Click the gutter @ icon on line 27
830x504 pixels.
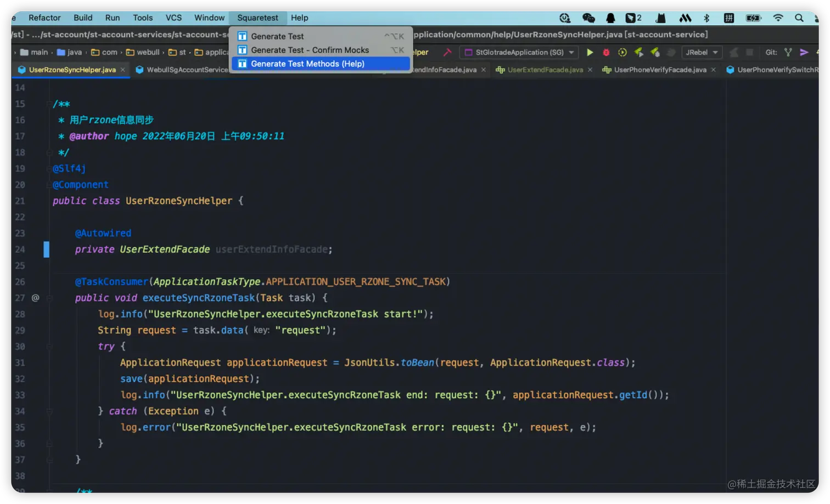(x=35, y=298)
